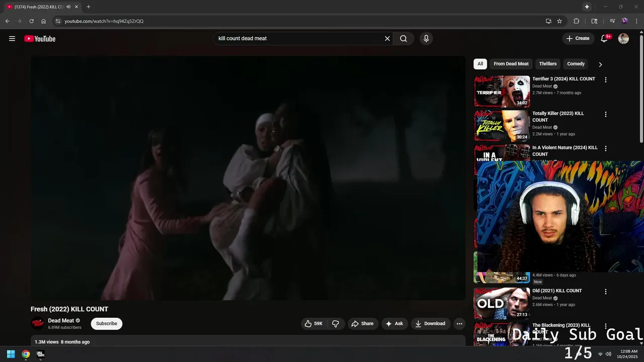Select the Comedy filter chip
The image size is (644, 362).
pos(576,64)
